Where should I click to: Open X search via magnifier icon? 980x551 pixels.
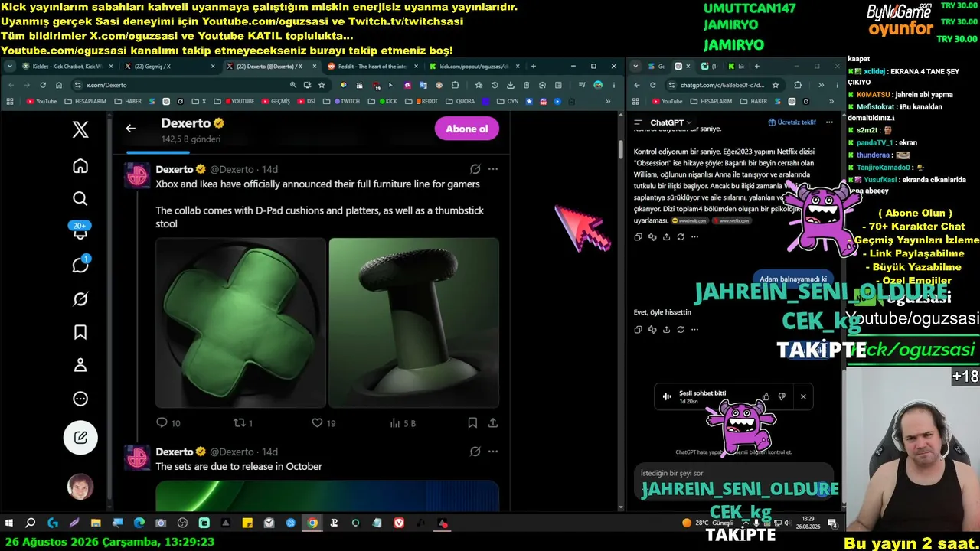(x=80, y=199)
